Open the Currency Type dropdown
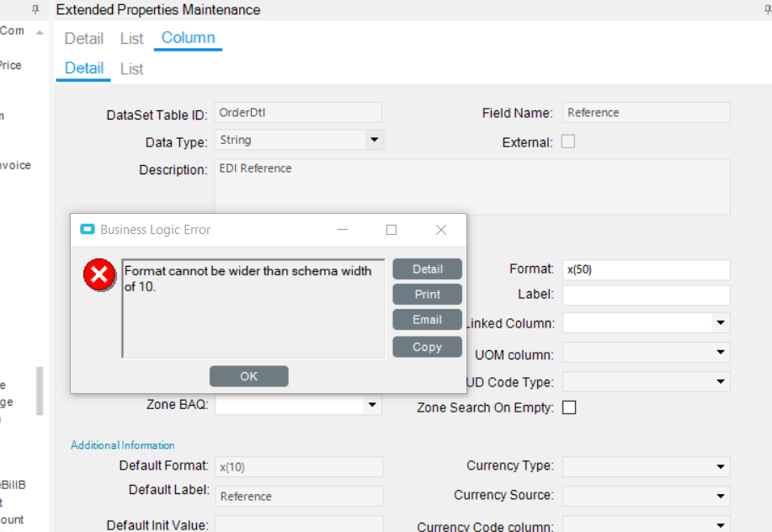The height and width of the screenshot is (532, 772). 721,466
